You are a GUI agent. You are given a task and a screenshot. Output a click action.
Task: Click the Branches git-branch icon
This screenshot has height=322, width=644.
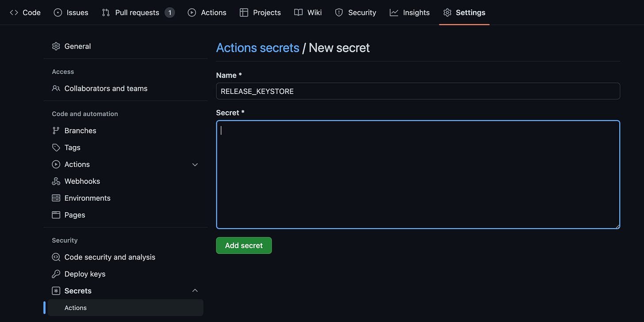(56, 130)
